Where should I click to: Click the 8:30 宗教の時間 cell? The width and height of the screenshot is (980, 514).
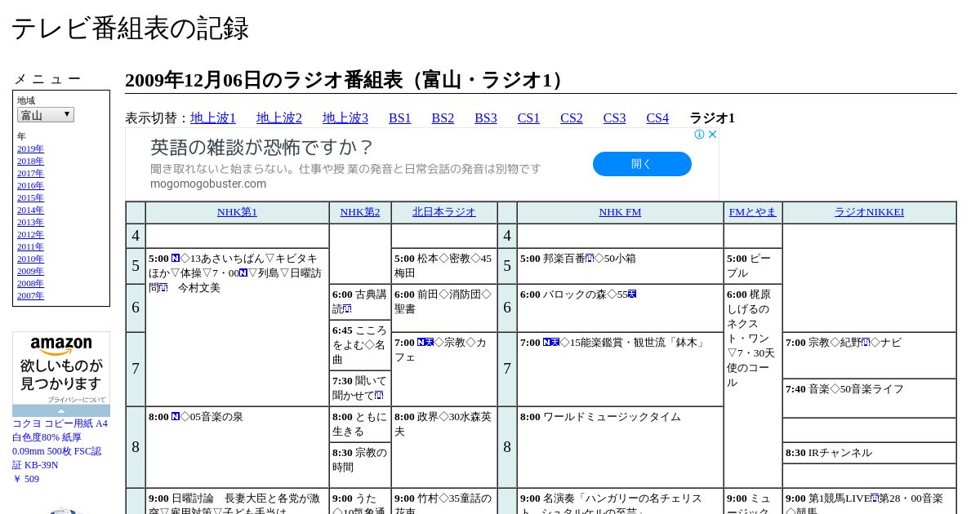tap(360, 465)
